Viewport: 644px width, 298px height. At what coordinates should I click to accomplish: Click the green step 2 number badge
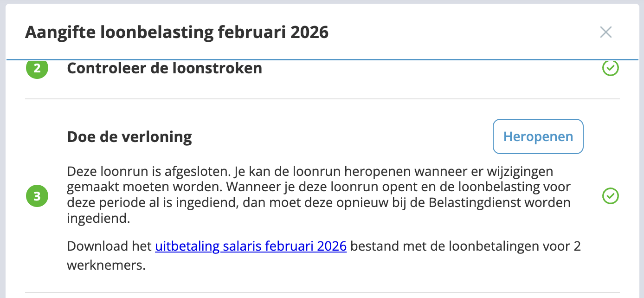[x=37, y=69]
